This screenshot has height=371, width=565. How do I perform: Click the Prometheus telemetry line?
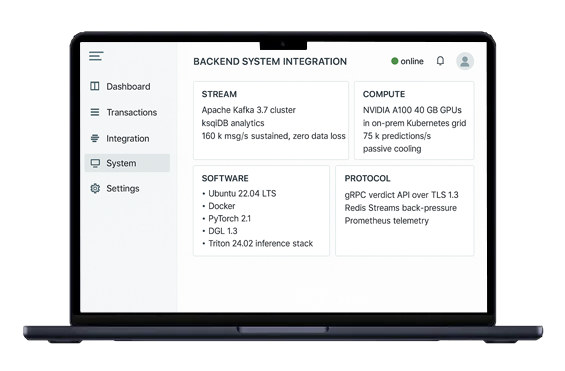[387, 221]
